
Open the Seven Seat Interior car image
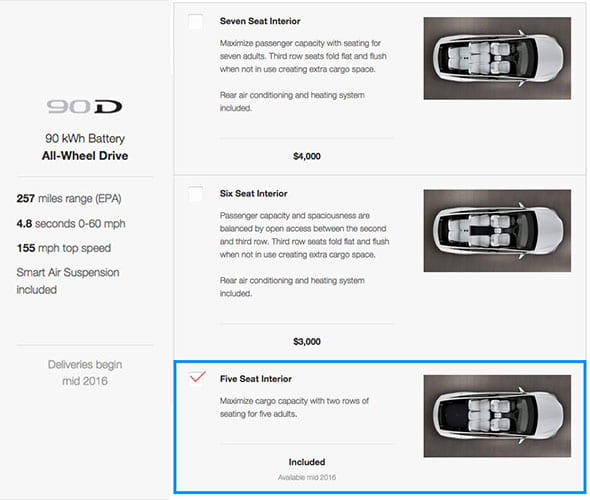pos(497,58)
